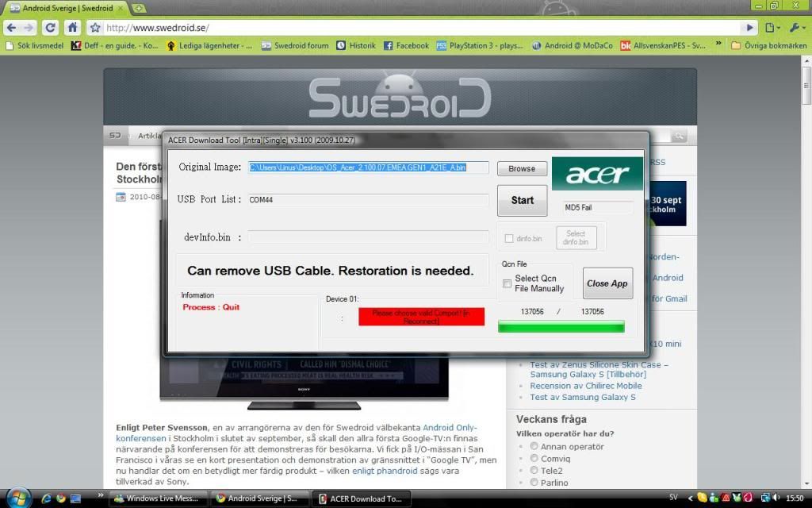812x508 pixels.
Task: Select the Comviq poll option
Action: tap(534, 458)
